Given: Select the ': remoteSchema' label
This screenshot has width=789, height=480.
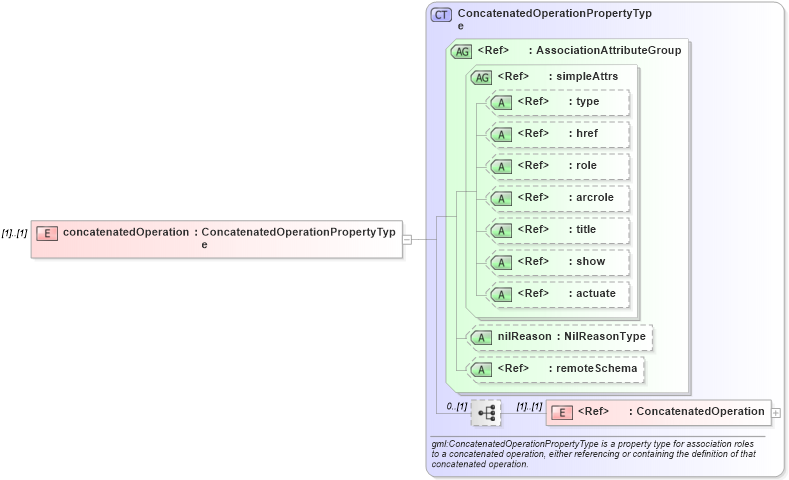Looking at the screenshot, I should point(593,368).
